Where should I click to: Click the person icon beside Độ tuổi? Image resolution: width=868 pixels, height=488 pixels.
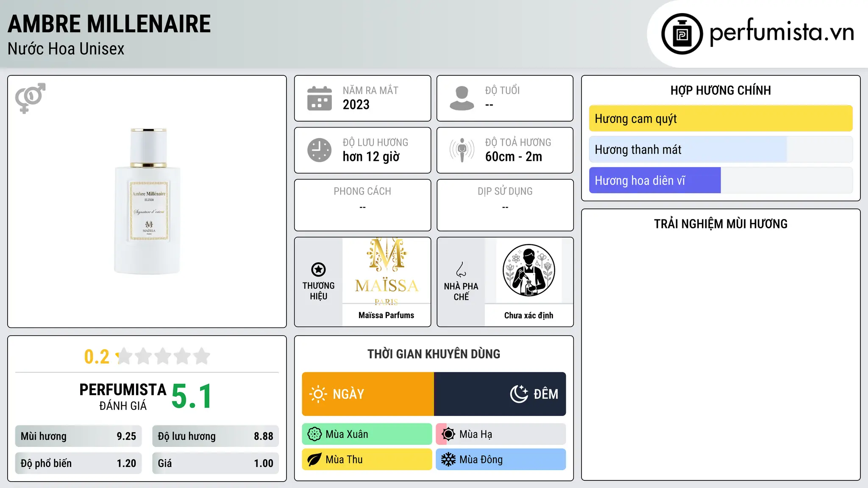[x=462, y=98]
